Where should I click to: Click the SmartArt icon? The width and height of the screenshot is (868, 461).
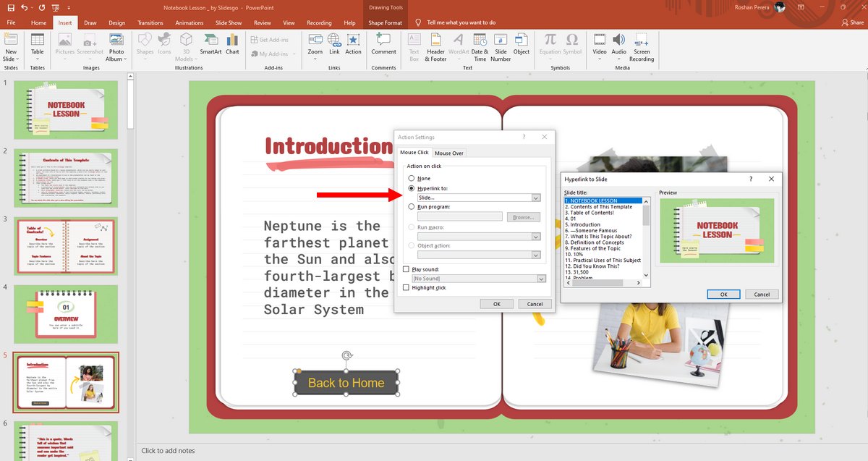[x=211, y=44]
